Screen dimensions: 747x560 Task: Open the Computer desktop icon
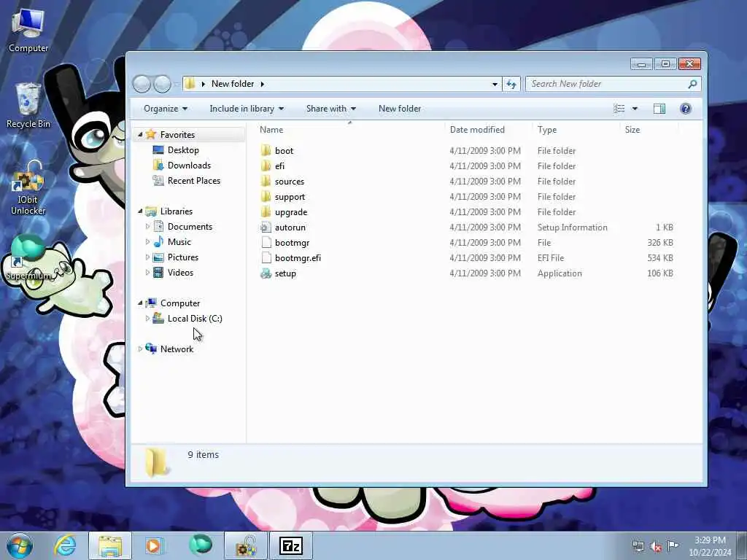[28, 29]
